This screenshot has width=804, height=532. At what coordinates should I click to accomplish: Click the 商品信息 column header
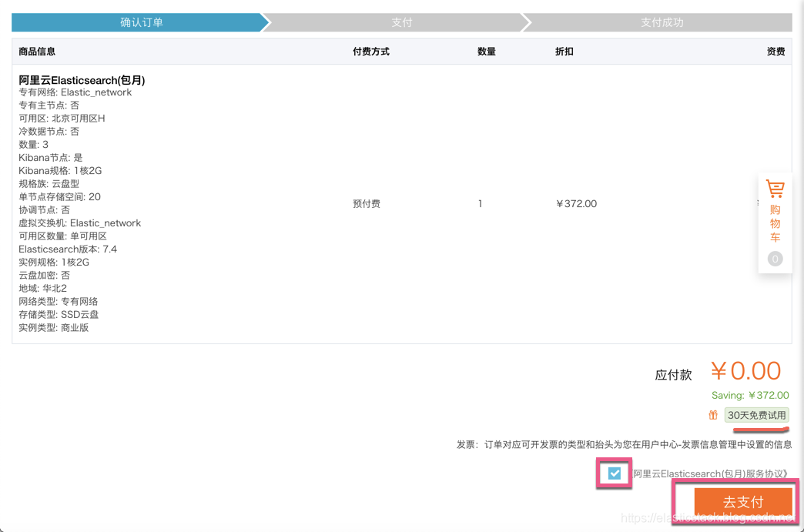(37, 52)
